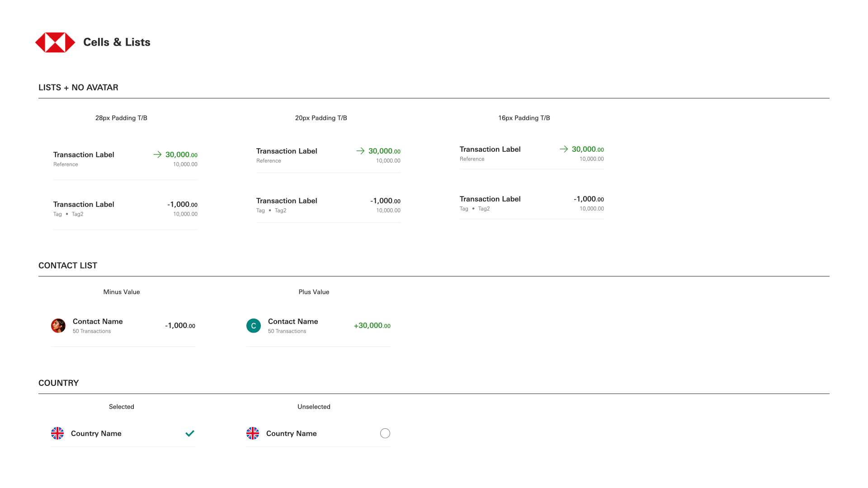Click the teal C initial avatar
This screenshot has width=868, height=488.
click(x=254, y=326)
